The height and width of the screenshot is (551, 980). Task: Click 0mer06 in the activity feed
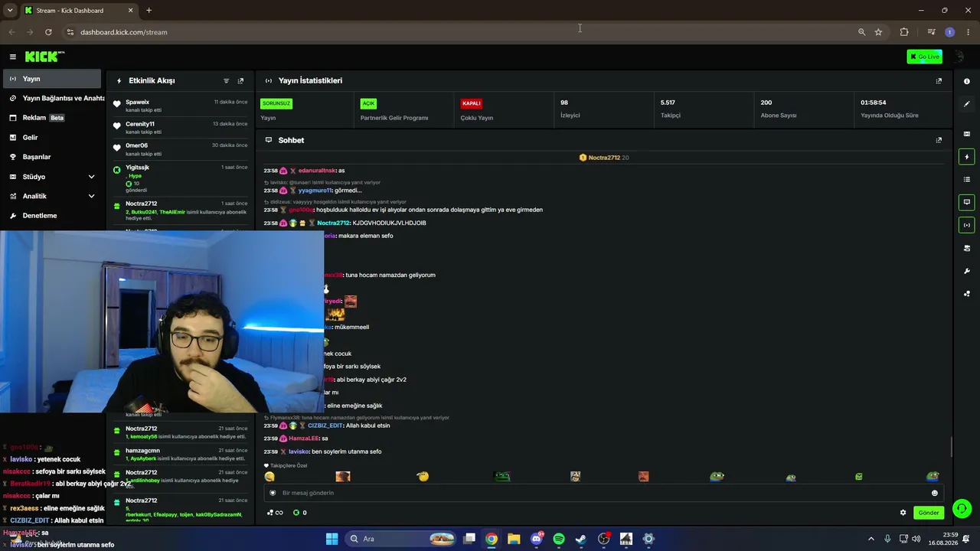tap(136, 145)
